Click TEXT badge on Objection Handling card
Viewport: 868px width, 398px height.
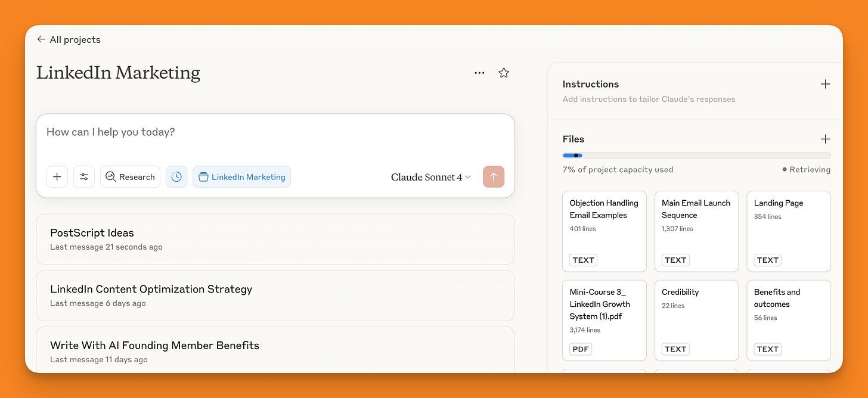583,260
